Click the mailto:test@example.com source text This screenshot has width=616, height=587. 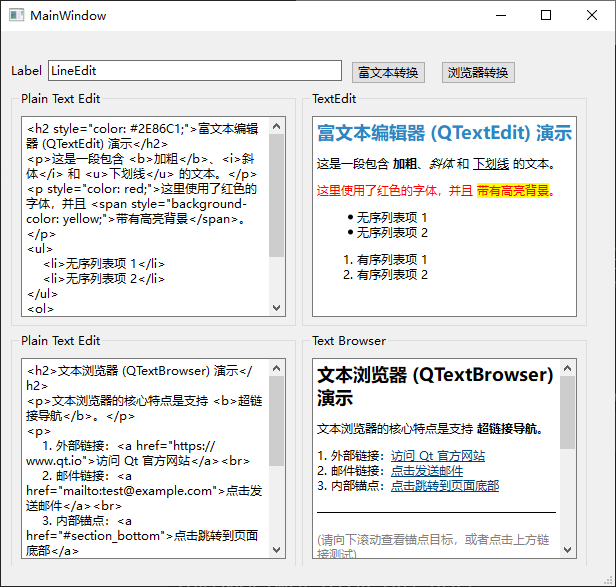pyautogui.click(x=138, y=491)
